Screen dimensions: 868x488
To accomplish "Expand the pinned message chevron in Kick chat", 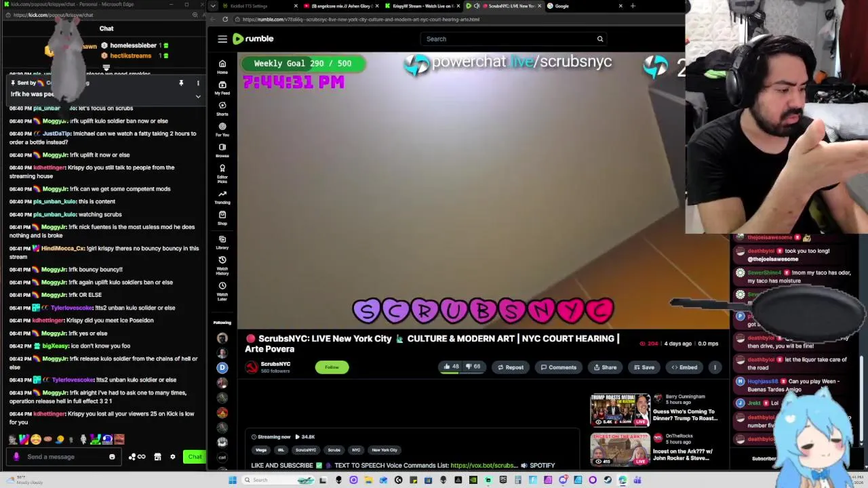I will 198,96.
